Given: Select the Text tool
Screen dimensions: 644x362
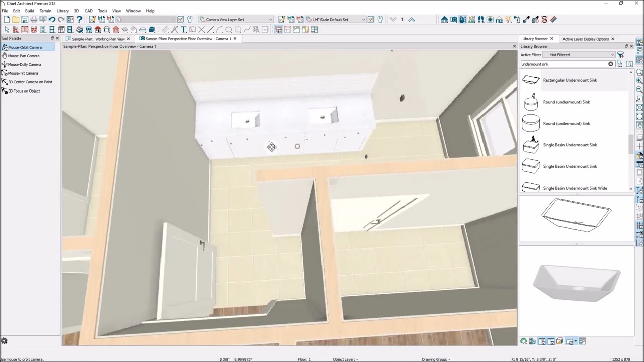Looking at the screenshot, I should coord(184,30).
